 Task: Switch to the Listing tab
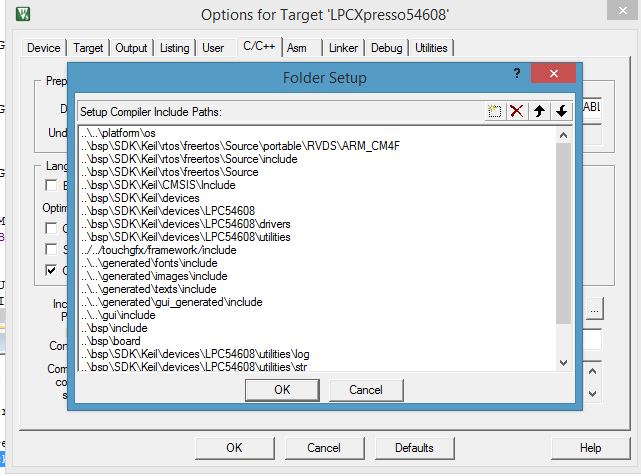[175, 48]
